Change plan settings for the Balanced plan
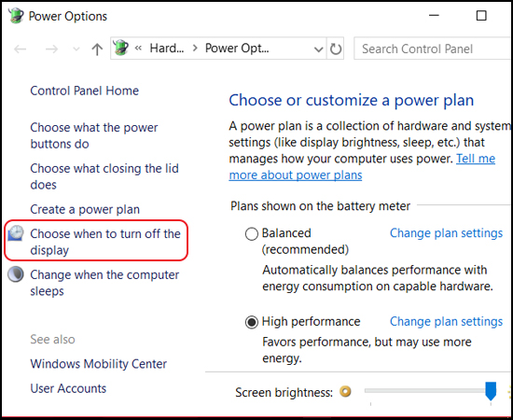The image size is (513, 420). 446,233
